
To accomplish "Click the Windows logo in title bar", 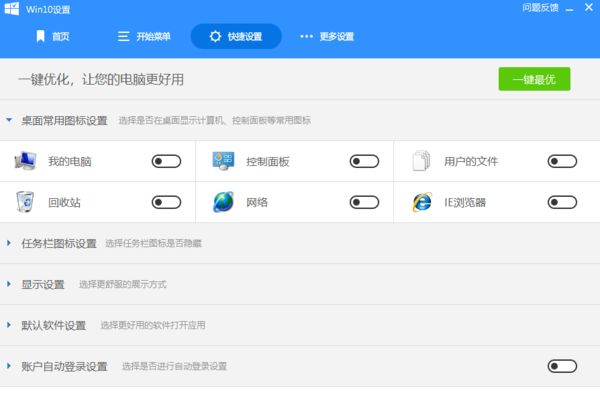I will pyautogui.click(x=11, y=8).
